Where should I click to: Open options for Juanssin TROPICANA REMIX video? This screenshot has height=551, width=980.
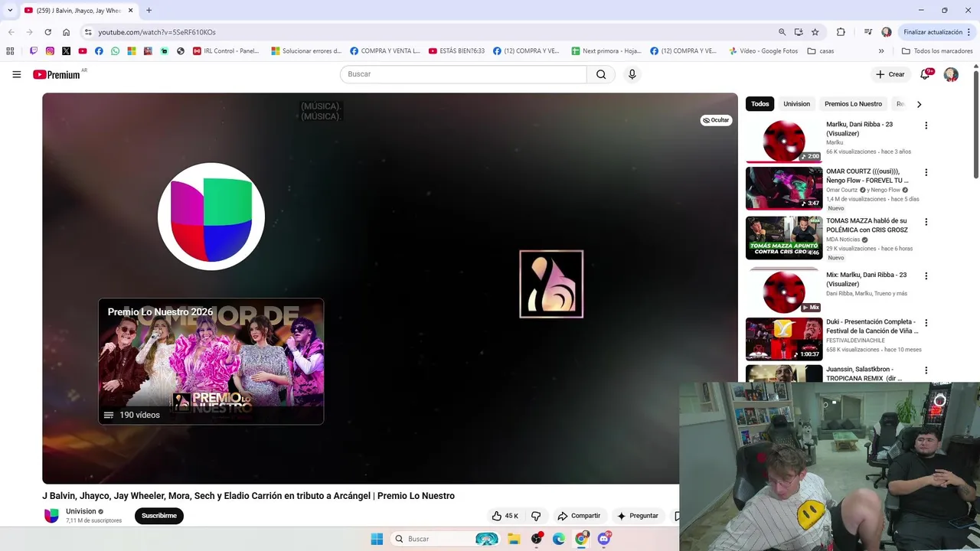pyautogui.click(x=926, y=370)
